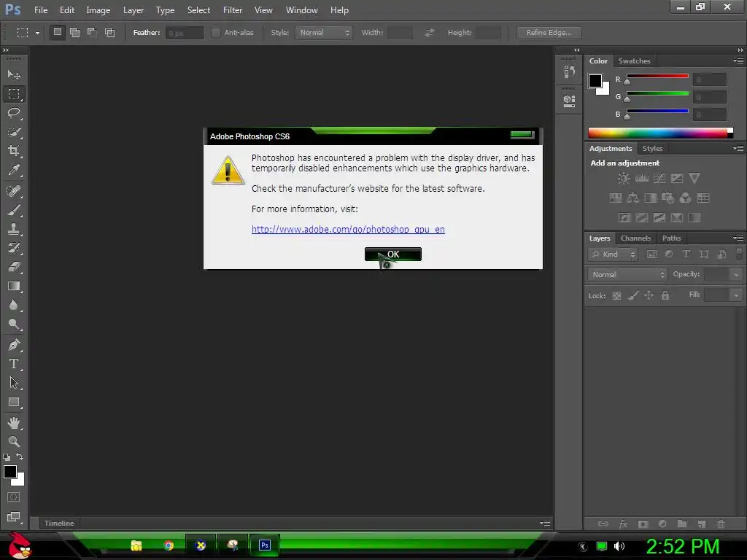The width and height of the screenshot is (747, 560).
Task: Choose Add to selection mode
Action: coord(75,32)
